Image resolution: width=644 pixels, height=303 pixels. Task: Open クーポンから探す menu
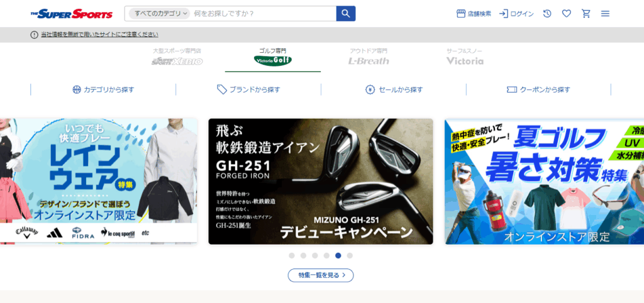[x=538, y=89]
